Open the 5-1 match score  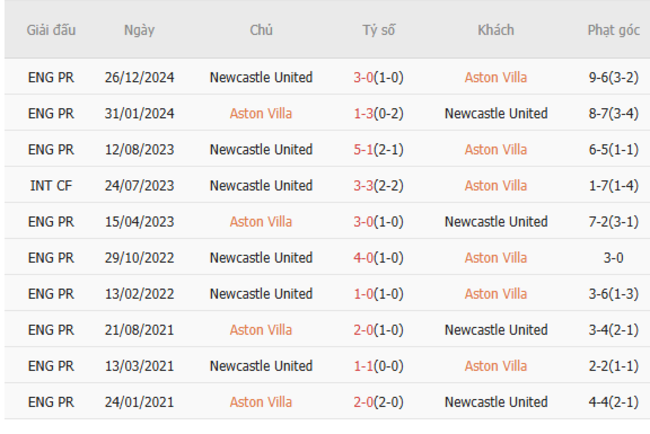[364, 149]
